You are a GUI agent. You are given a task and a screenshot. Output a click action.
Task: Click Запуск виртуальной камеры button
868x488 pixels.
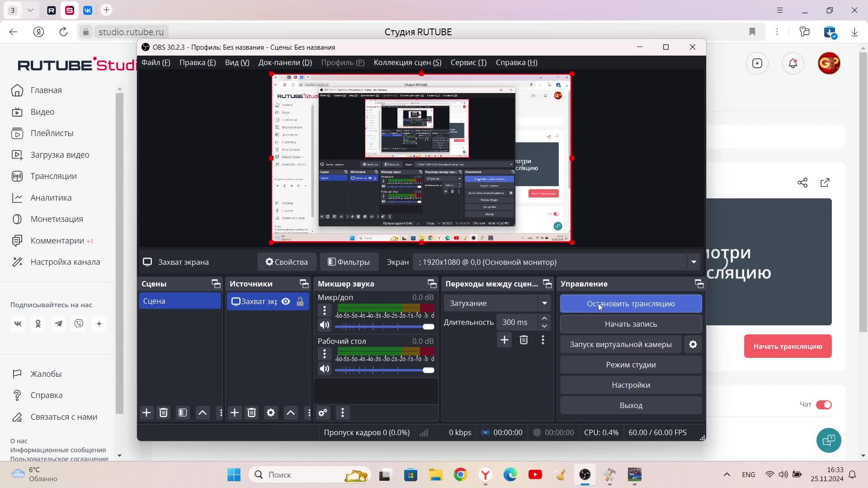click(x=621, y=344)
